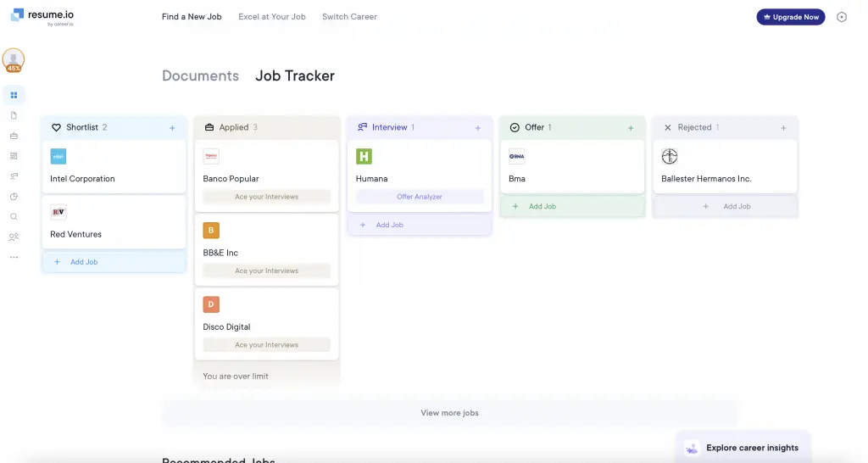Click the plus icon in Offer header
Viewport: 868px width, 463px height.
pos(631,128)
